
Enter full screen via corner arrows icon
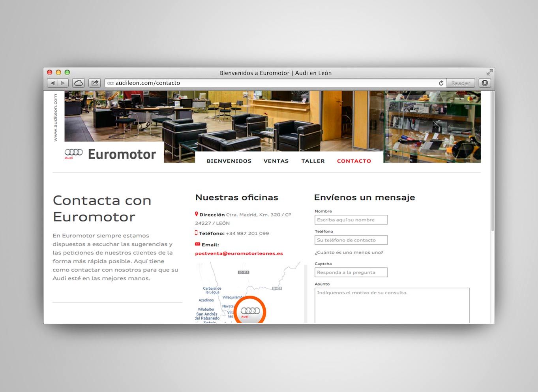pos(489,72)
